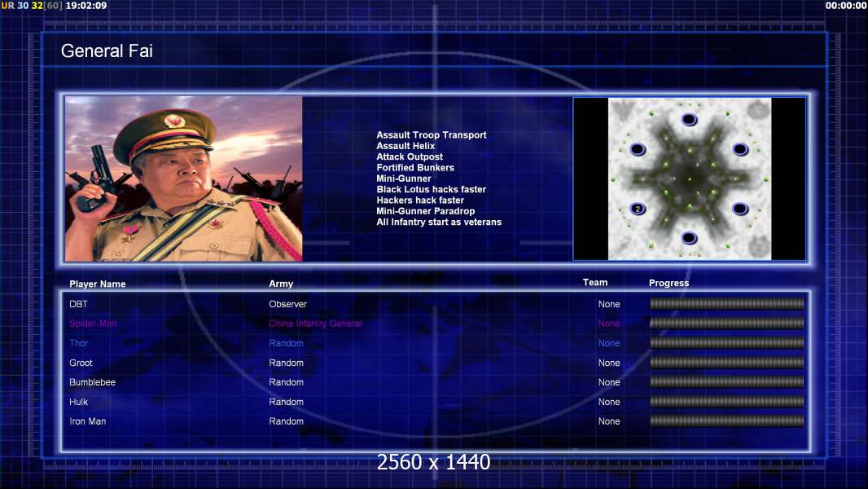Click the top start position on the minimap
868x489 pixels.
click(689, 120)
